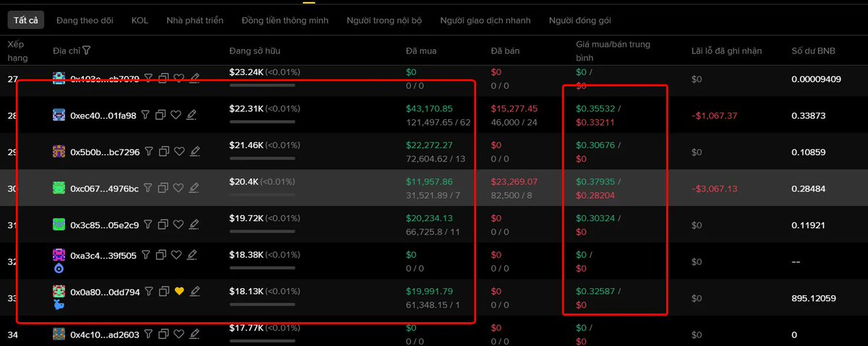Screen dimensions: 868x346
Task: Filter by address 0xc067...4976bc
Action: tap(148, 188)
